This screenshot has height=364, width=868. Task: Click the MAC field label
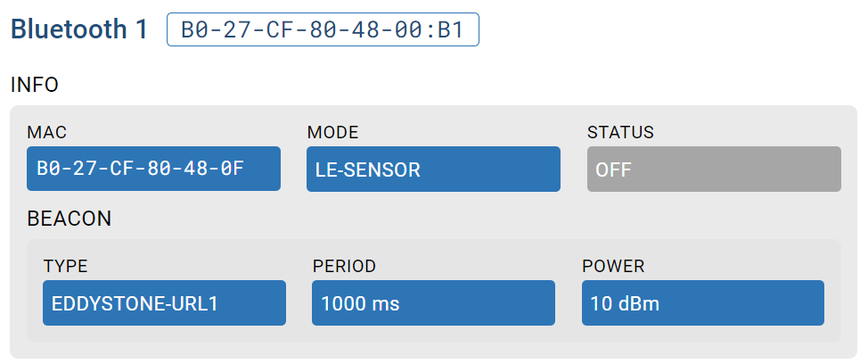point(46,133)
